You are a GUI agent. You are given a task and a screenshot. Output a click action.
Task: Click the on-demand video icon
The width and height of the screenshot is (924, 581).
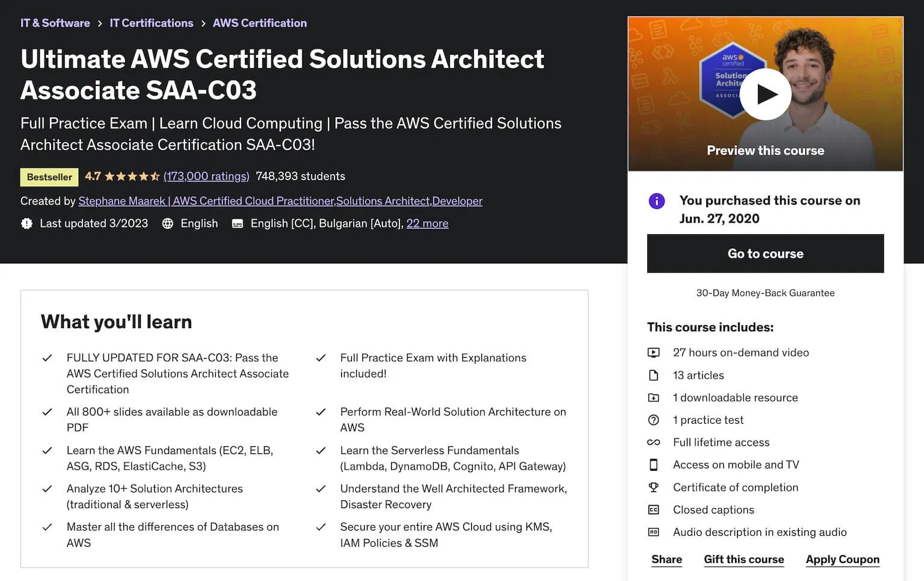click(x=653, y=353)
